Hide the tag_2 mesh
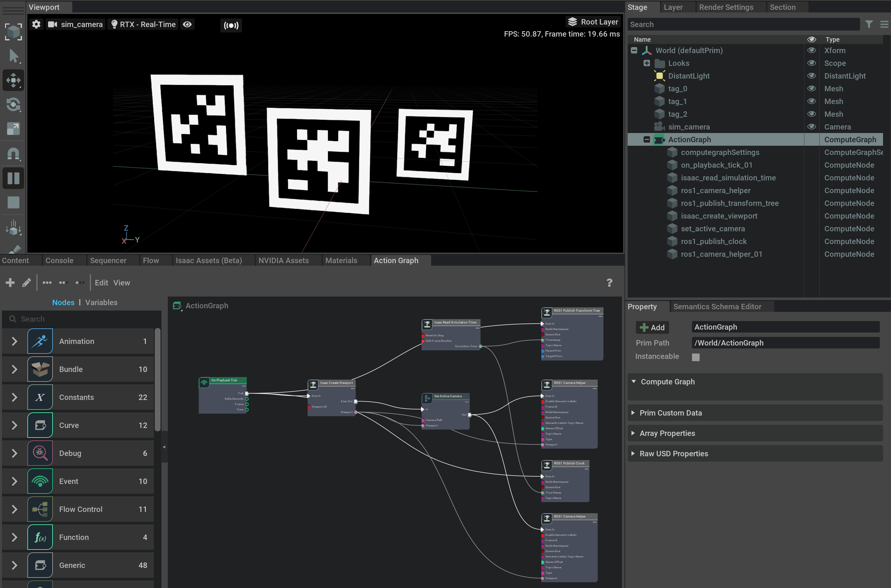Viewport: 891px width, 588px height. click(x=811, y=114)
